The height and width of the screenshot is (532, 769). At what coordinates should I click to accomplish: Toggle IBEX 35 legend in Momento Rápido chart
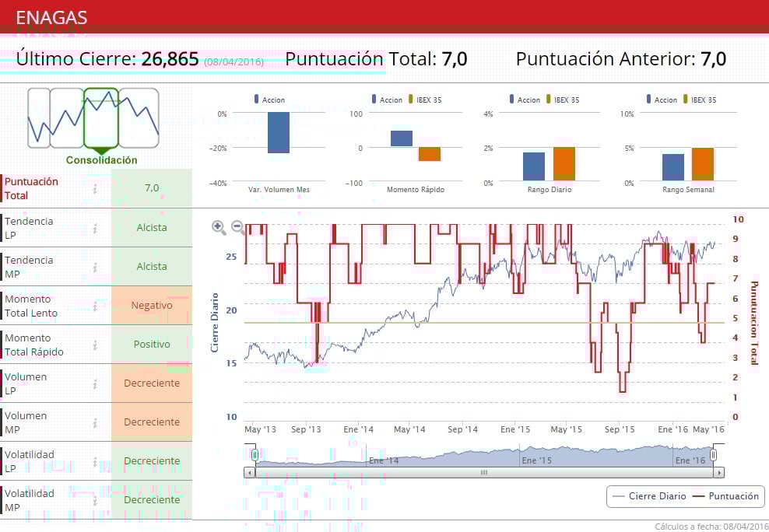425,100
